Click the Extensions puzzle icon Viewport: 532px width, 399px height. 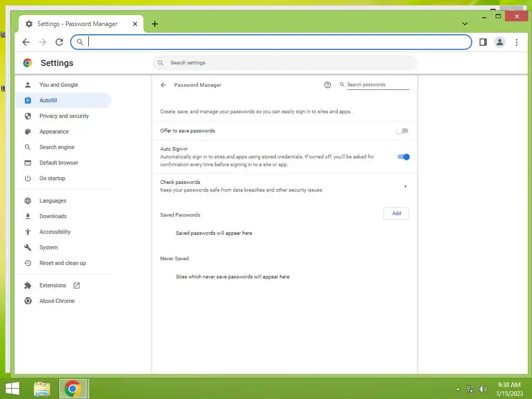tap(28, 286)
